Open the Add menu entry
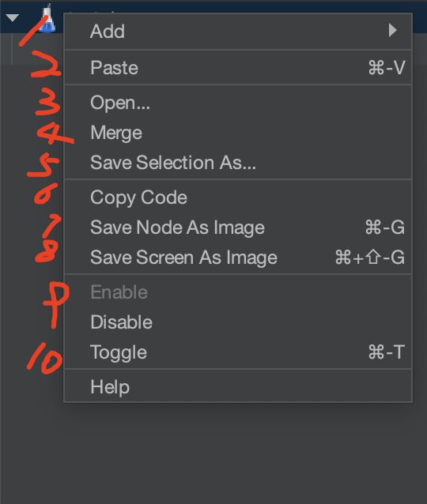Viewport: 427px width, 504px height. coord(238,31)
